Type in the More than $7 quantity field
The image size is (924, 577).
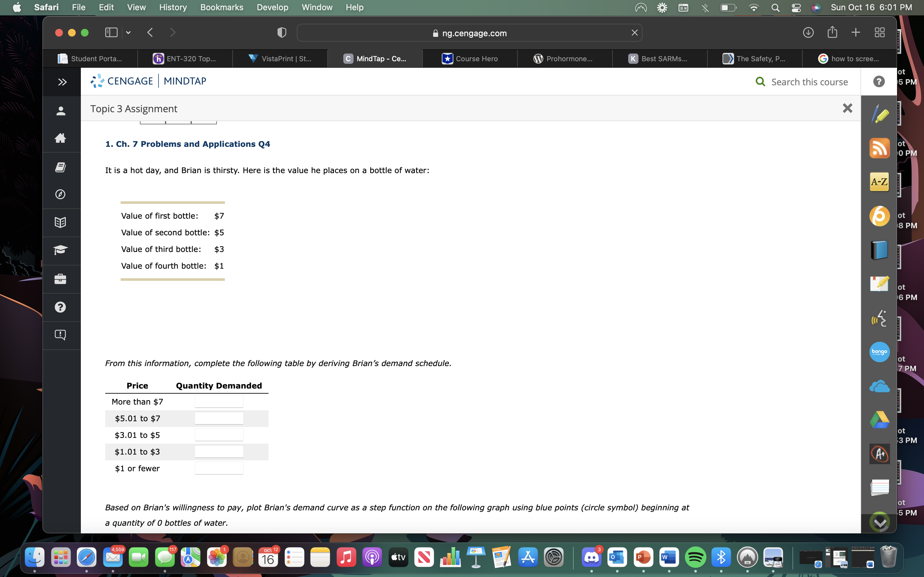pyautogui.click(x=219, y=401)
